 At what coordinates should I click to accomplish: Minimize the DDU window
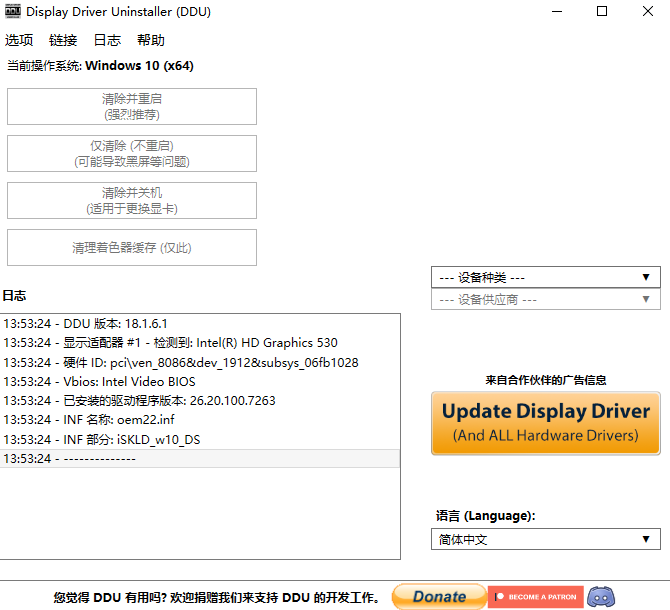pyautogui.click(x=557, y=12)
